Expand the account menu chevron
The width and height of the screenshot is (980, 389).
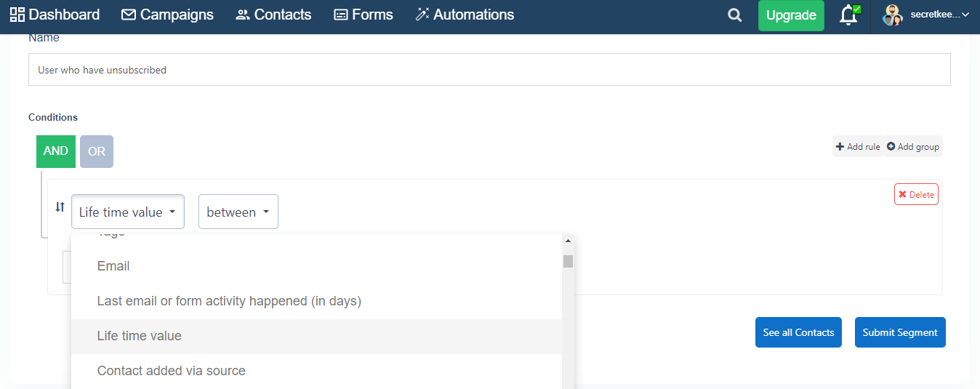[965, 15]
